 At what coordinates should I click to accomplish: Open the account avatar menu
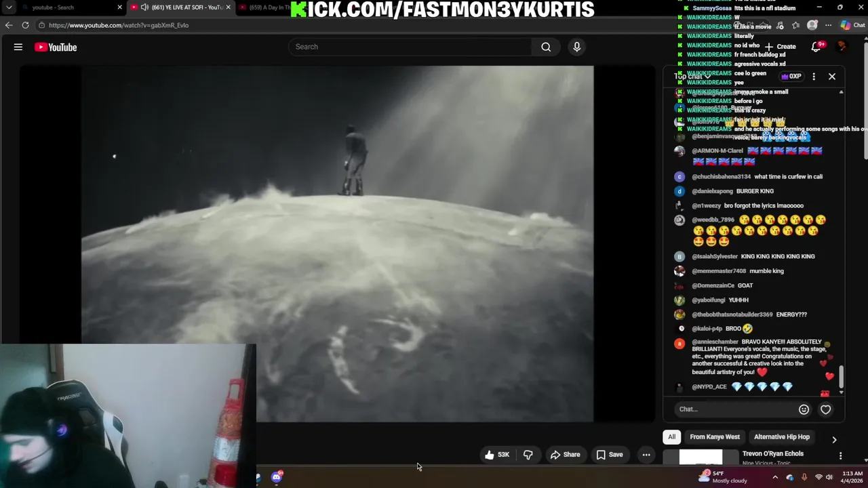pos(842,47)
